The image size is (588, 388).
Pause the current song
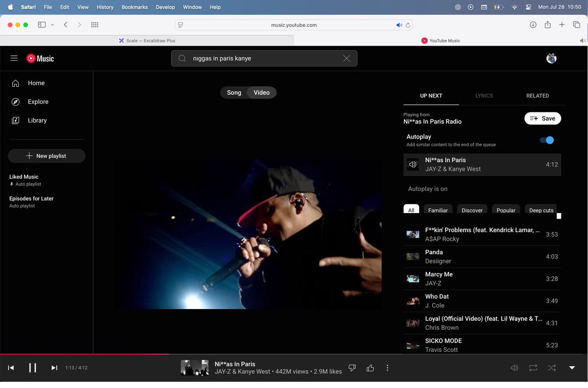32,368
